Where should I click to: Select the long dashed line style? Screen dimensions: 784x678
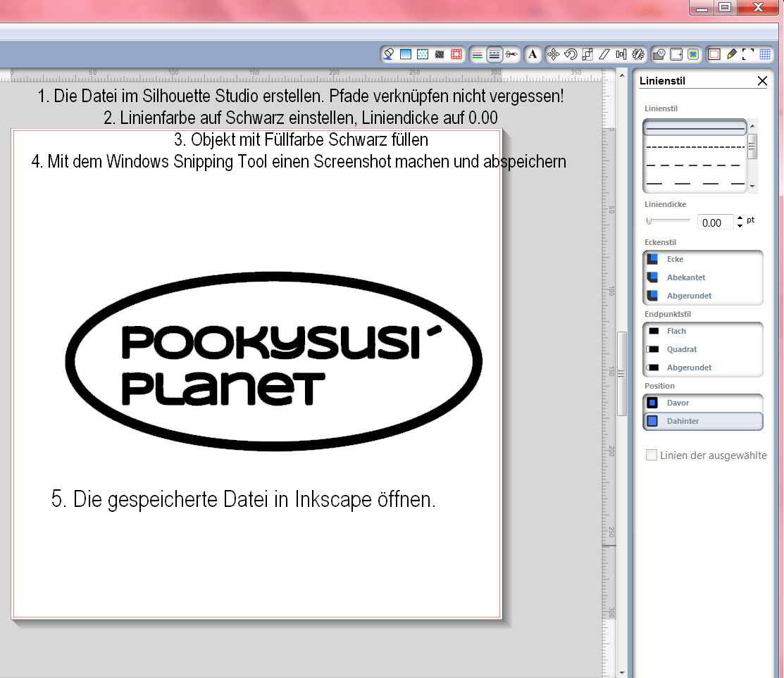[x=695, y=184]
